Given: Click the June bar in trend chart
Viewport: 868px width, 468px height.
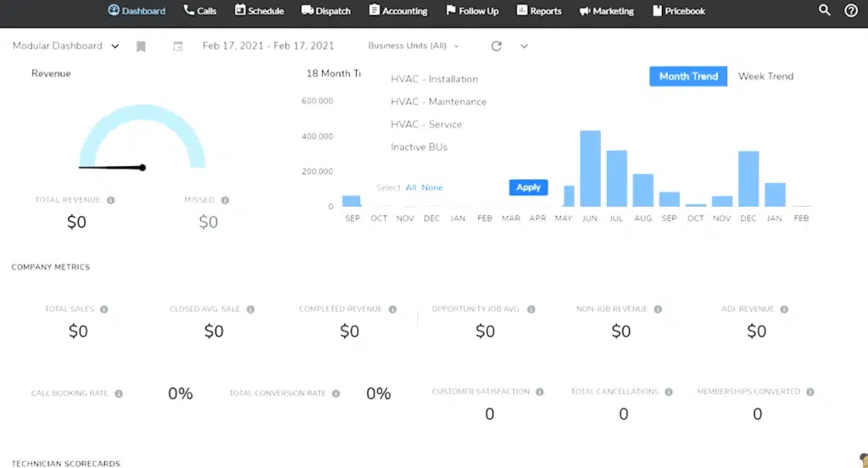Looking at the screenshot, I should point(590,169).
